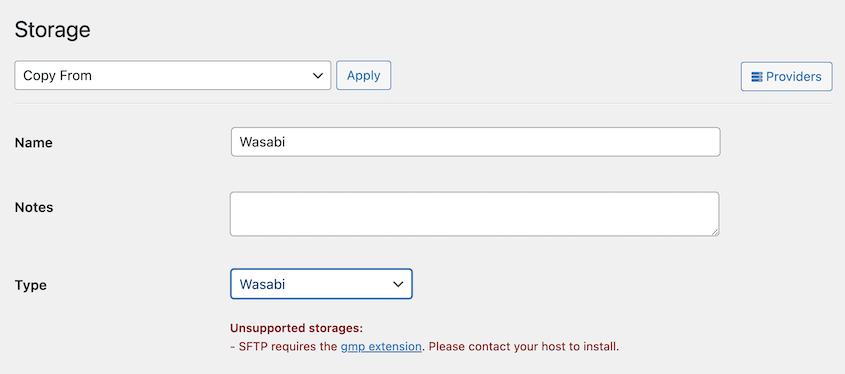Click the Notes textarea resize grip
The image size is (845, 374).
(x=715, y=231)
